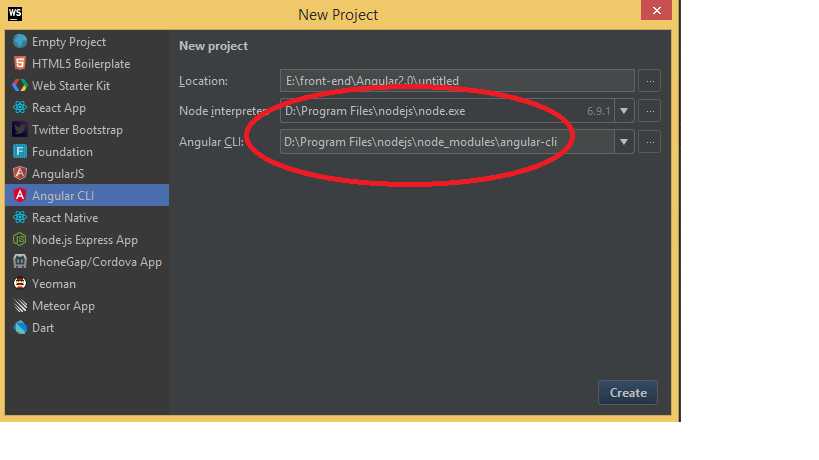The image size is (819, 460).
Task: Browse for project Location folder
Action: coord(649,81)
